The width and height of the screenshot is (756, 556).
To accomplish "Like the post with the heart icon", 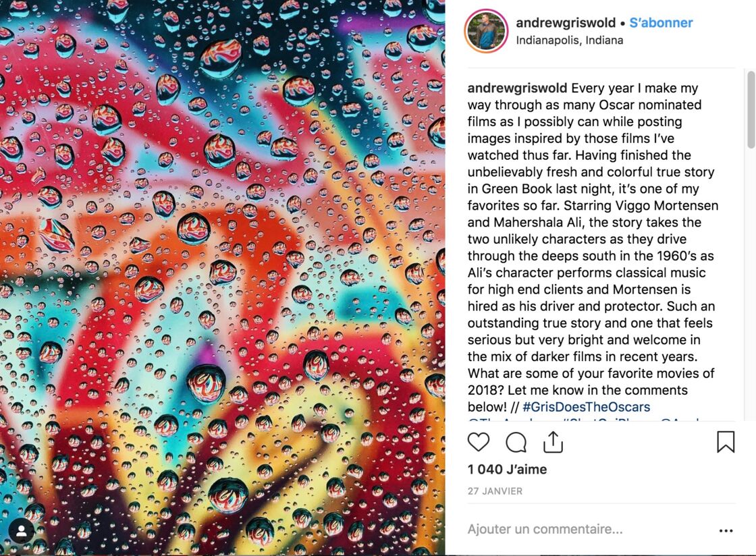I will (479, 442).
